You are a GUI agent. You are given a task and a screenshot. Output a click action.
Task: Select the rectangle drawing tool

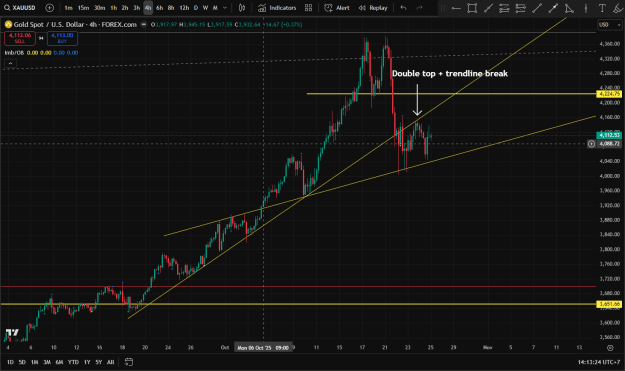pos(472,8)
